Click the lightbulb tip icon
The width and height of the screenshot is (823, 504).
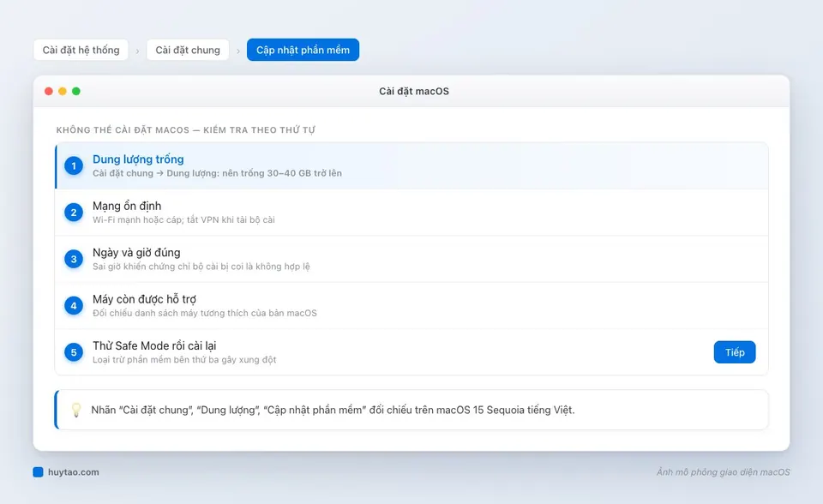tap(76, 410)
